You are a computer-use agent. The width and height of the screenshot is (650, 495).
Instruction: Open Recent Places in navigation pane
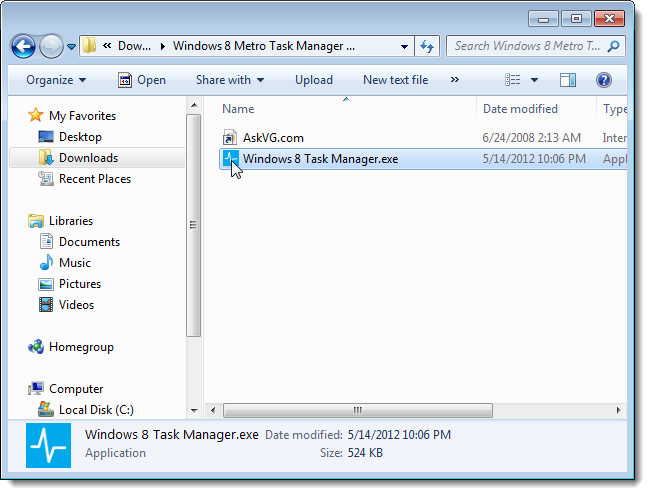pos(95,179)
